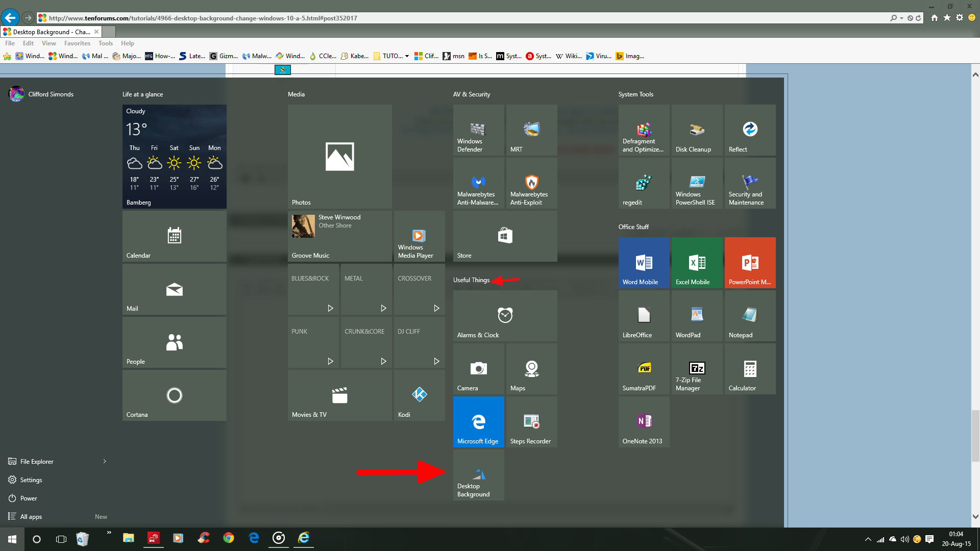Screen dimensions: 980x551
Task: Open Groove Music player tile
Action: 339,235
